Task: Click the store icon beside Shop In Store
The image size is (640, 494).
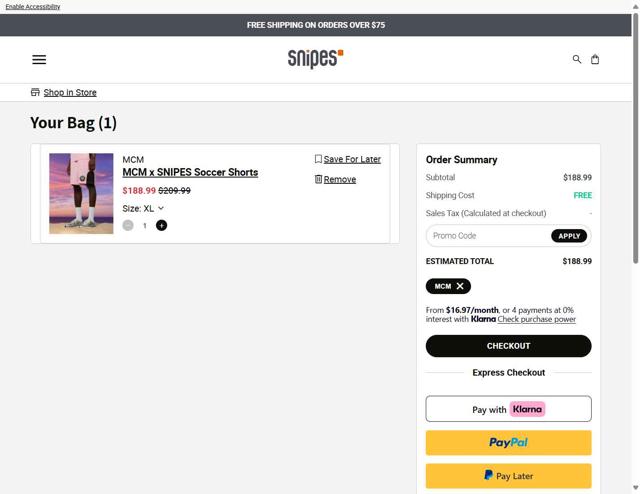Action: point(35,92)
